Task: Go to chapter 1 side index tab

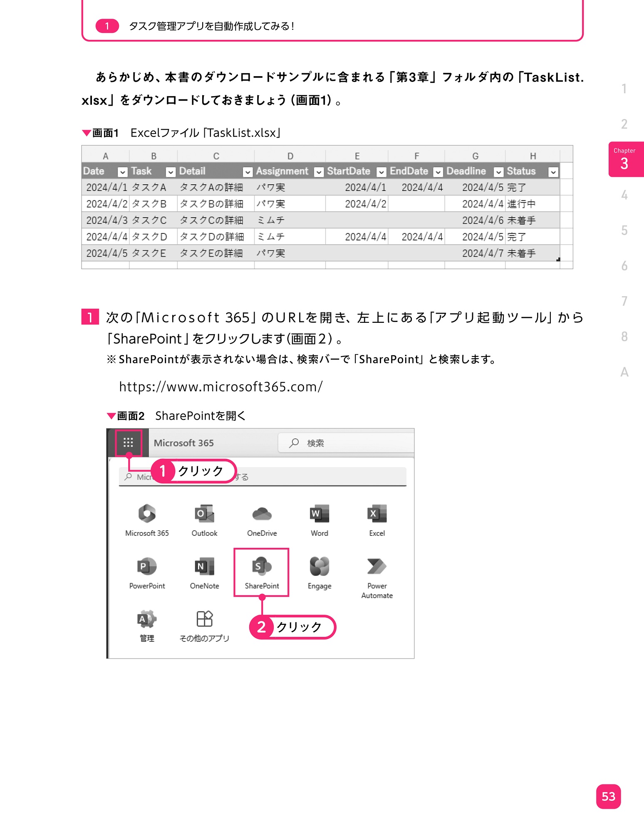Action: coord(624,89)
